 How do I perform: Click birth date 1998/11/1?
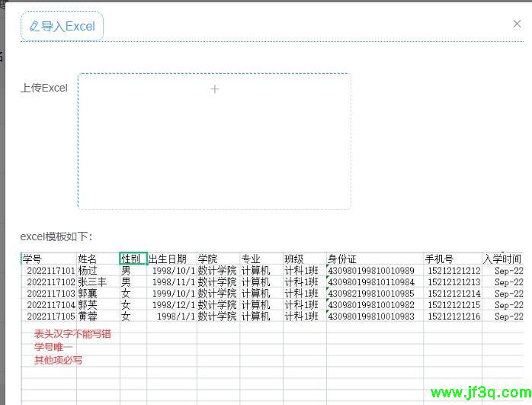tap(174, 282)
